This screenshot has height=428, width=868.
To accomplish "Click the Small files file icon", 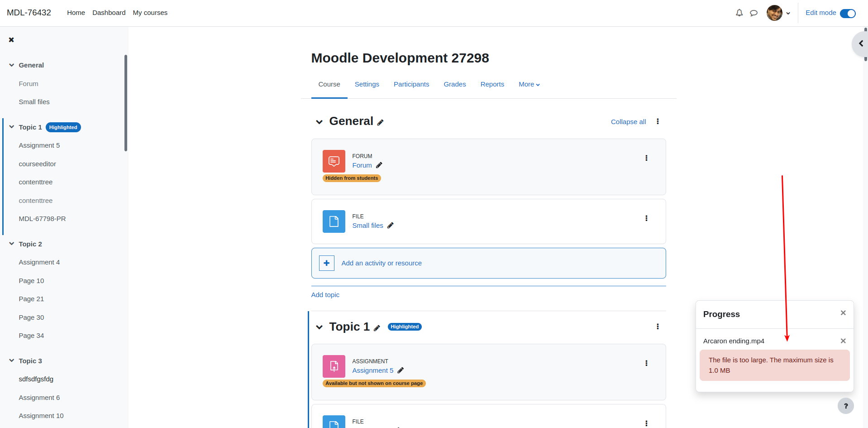I will point(334,221).
